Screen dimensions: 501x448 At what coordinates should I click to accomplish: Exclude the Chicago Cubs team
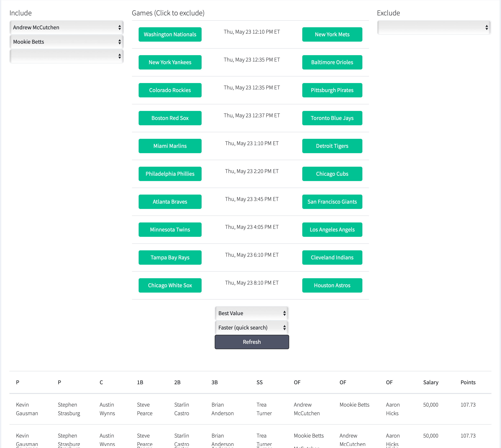coord(332,174)
